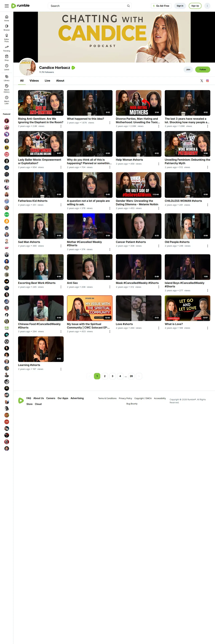Switch to the Live tab
Viewport: 215px width, 644px height.
point(47,81)
